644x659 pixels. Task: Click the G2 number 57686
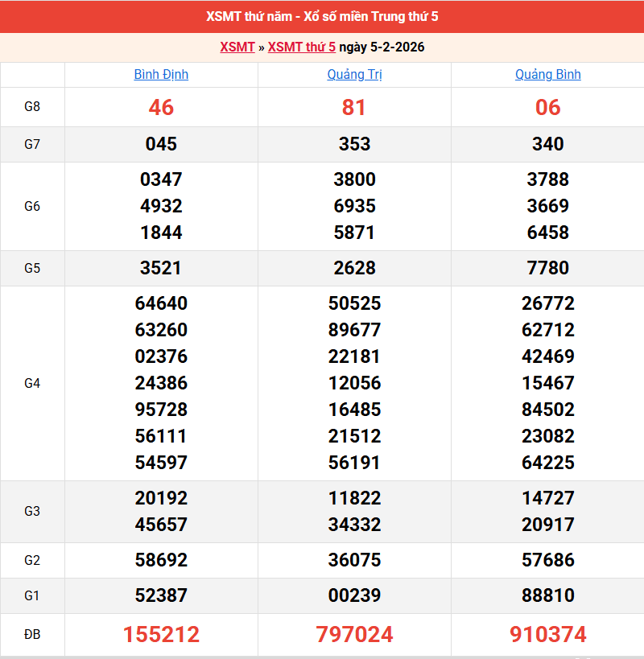pos(547,560)
